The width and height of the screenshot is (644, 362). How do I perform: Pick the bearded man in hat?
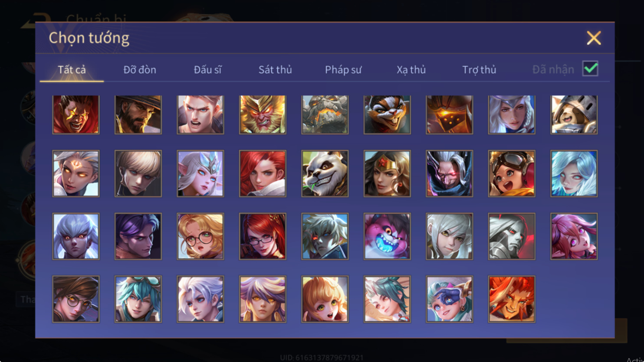[x=138, y=114]
